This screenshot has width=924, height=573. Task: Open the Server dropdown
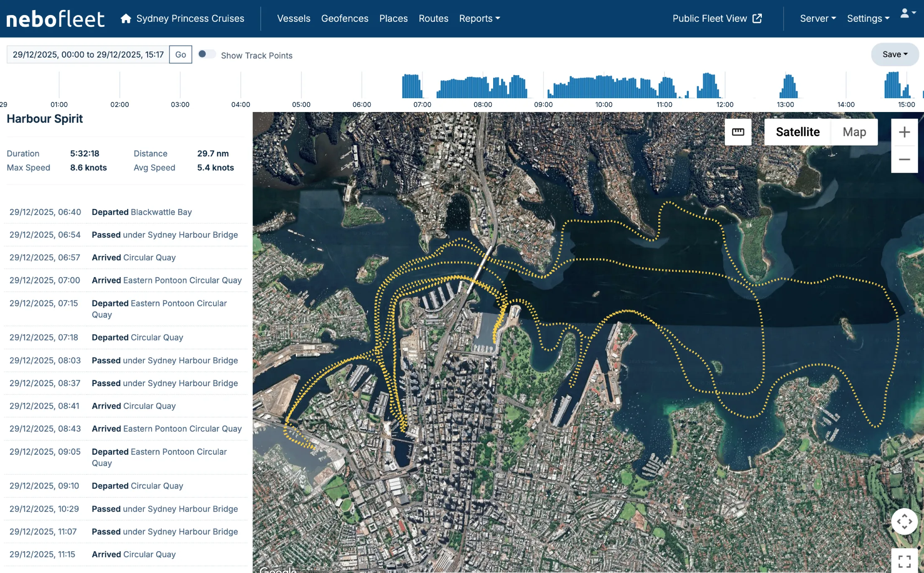click(817, 18)
